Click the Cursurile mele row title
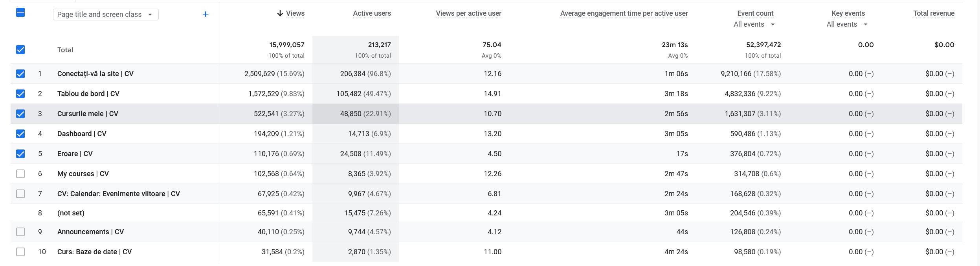 click(88, 114)
